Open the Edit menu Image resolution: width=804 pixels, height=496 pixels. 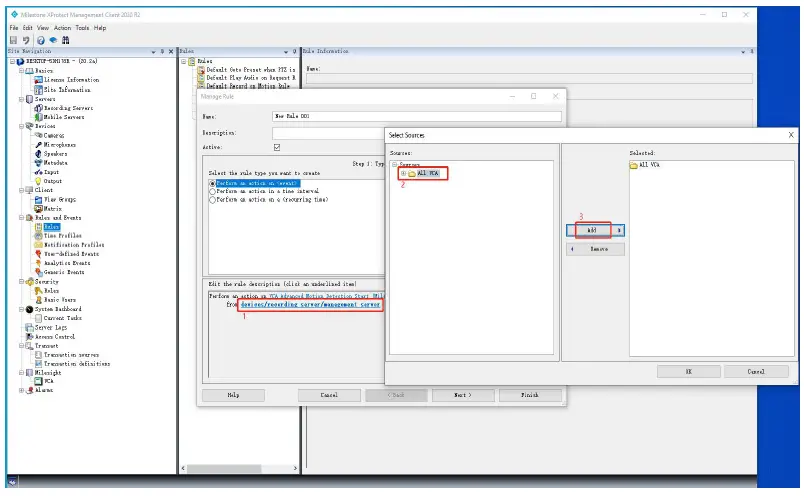(x=28, y=28)
